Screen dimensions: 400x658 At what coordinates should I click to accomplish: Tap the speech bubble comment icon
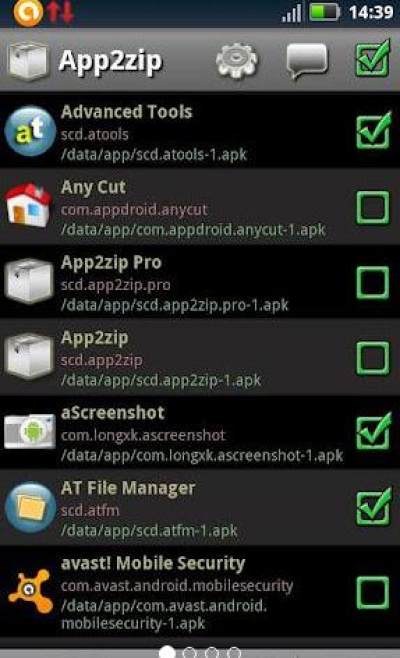[x=307, y=61]
